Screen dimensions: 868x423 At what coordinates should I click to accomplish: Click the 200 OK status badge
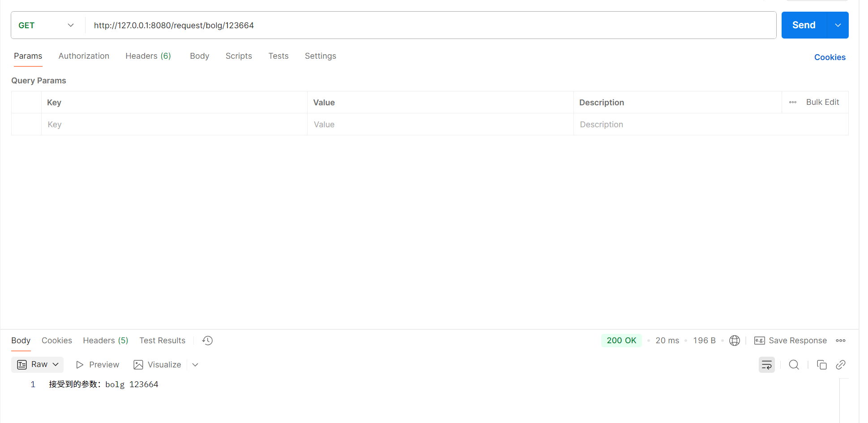coord(621,341)
